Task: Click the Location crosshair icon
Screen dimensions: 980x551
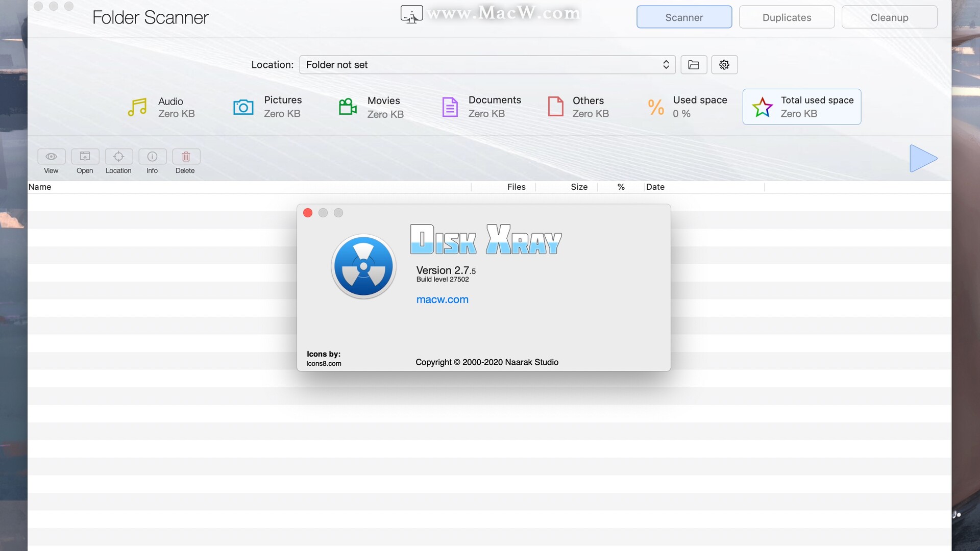Action: click(118, 157)
